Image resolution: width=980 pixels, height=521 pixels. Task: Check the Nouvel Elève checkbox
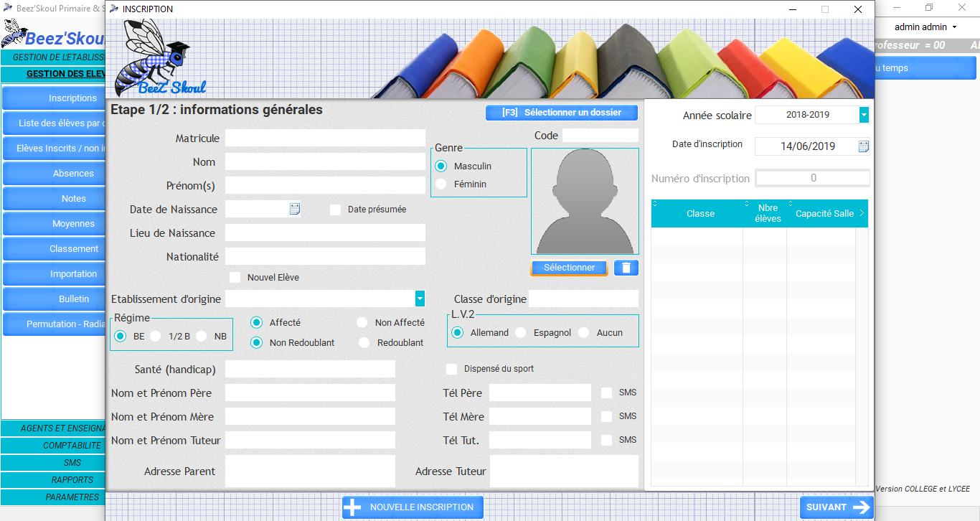click(x=235, y=278)
